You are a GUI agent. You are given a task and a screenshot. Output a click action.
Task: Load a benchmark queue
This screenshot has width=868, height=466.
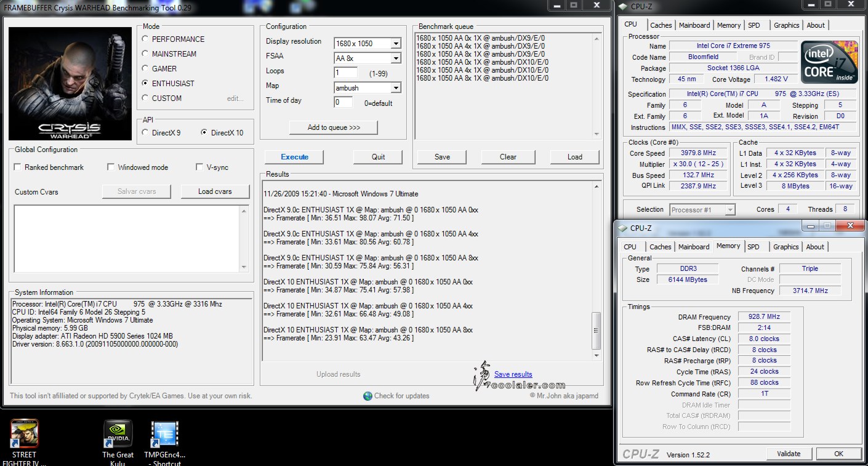[575, 157]
